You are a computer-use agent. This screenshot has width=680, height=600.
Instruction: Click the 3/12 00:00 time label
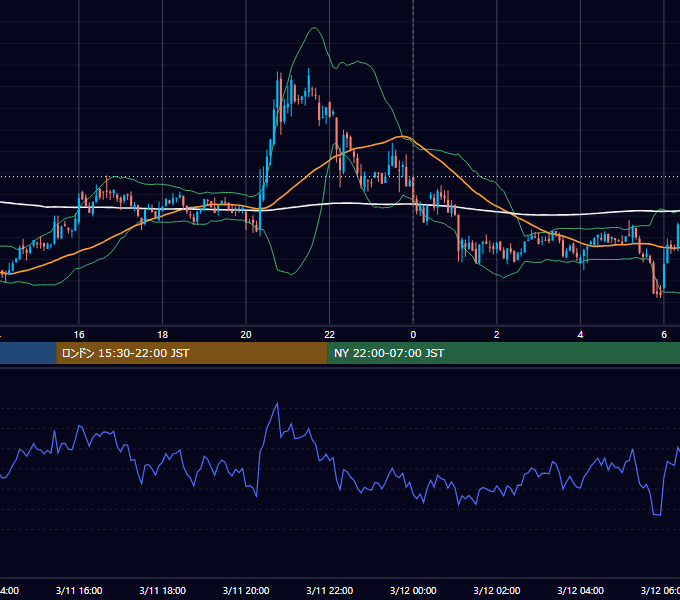413,590
